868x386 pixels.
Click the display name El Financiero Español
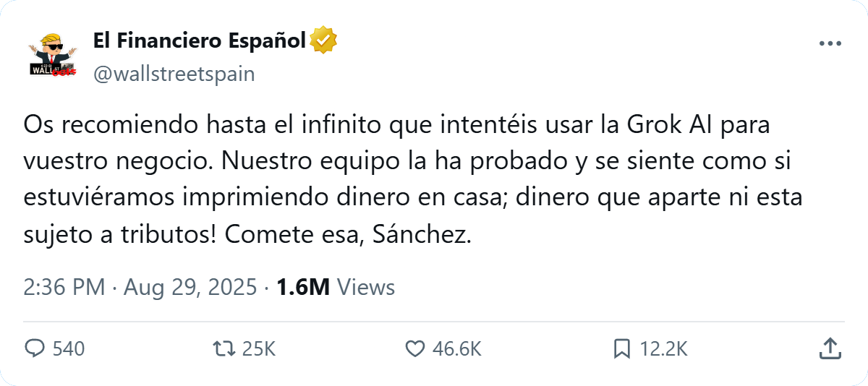click(x=199, y=41)
